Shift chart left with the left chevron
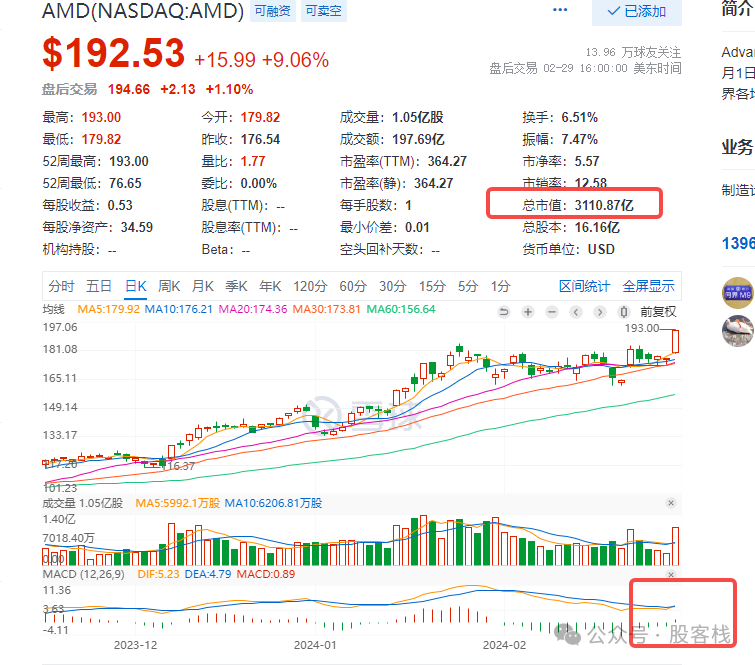 [576, 312]
